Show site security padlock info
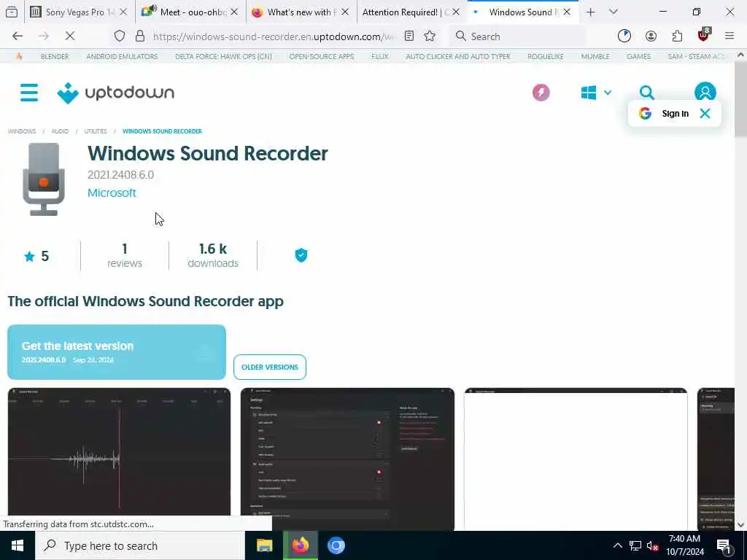Screen dimensions: 747x560 tap(140, 36)
